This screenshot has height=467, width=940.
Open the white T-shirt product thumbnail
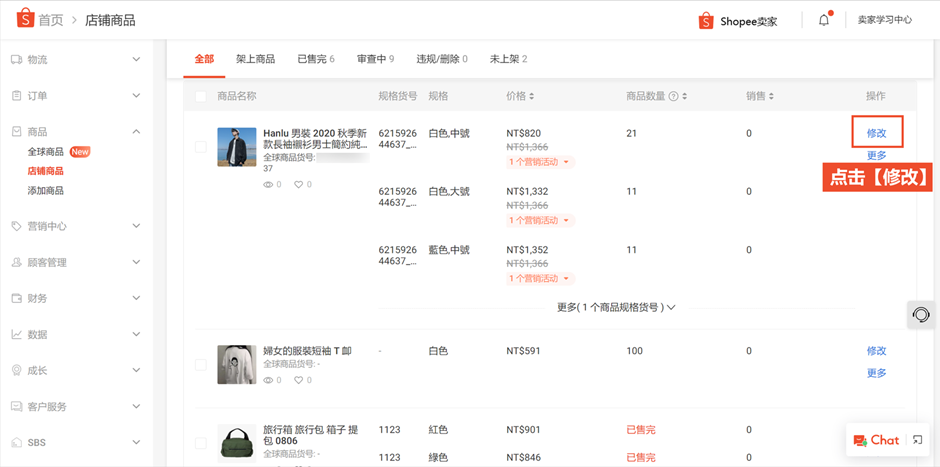[x=236, y=364]
